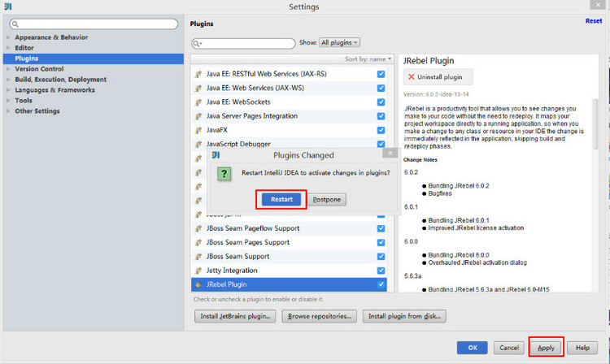Click the plugin icon beside Java Server Pages Integration
The height and width of the screenshot is (364, 610).
tap(198, 115)
